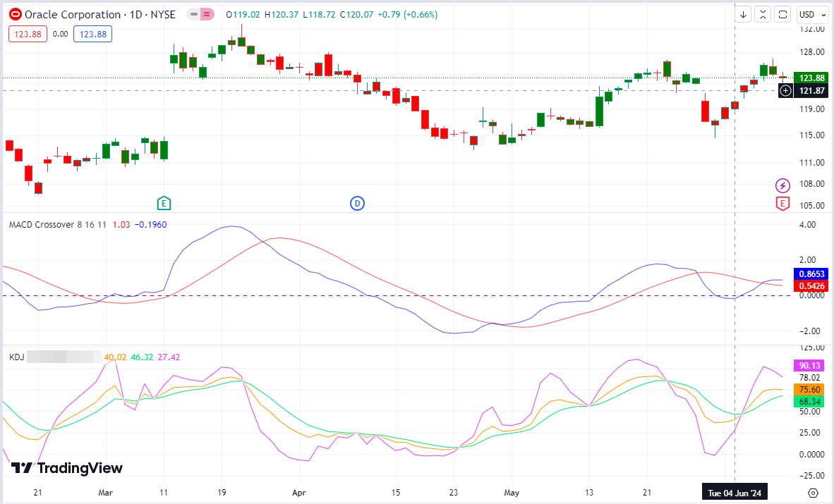
Task: Click the blue -0.1960 MACD legend value
Action: coord(151,224)
